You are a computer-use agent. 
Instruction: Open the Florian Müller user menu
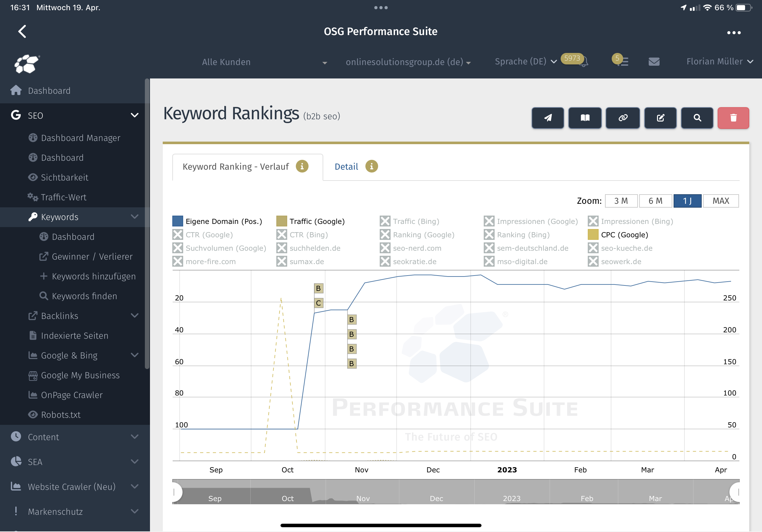720,62
